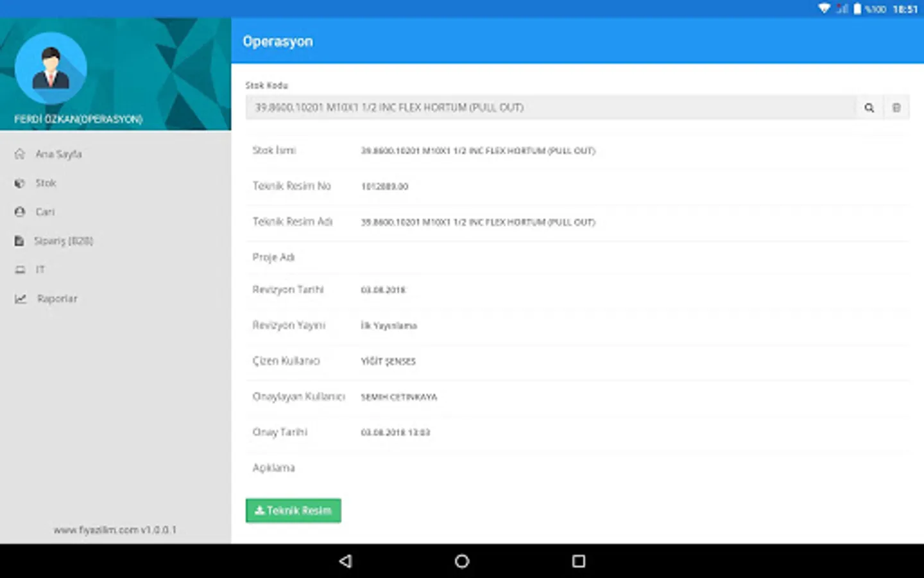This screenshot has height=578, width=924.
Task: Click the cube icon next to Stok
Action: [20, 183]
